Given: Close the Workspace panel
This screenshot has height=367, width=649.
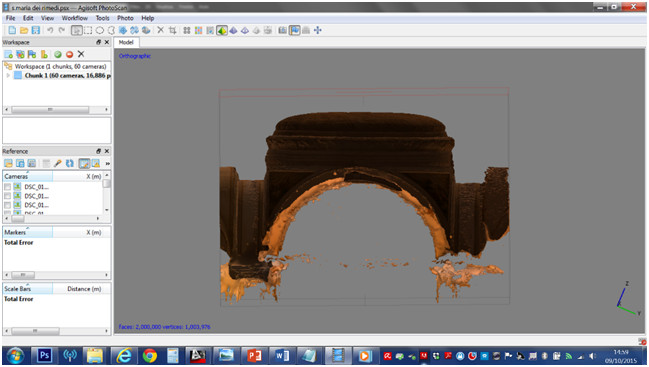Looking at the screenshot, I should pyautogui.click(x=107, y=42).
